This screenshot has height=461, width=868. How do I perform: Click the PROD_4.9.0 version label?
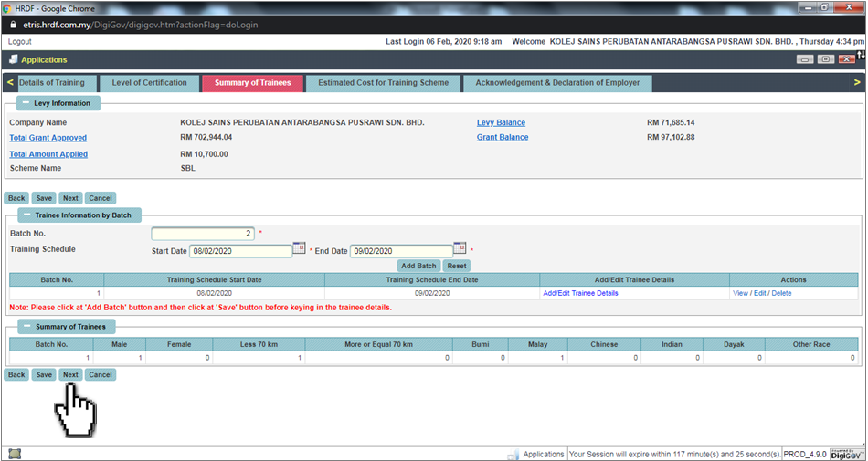(806, 455)
